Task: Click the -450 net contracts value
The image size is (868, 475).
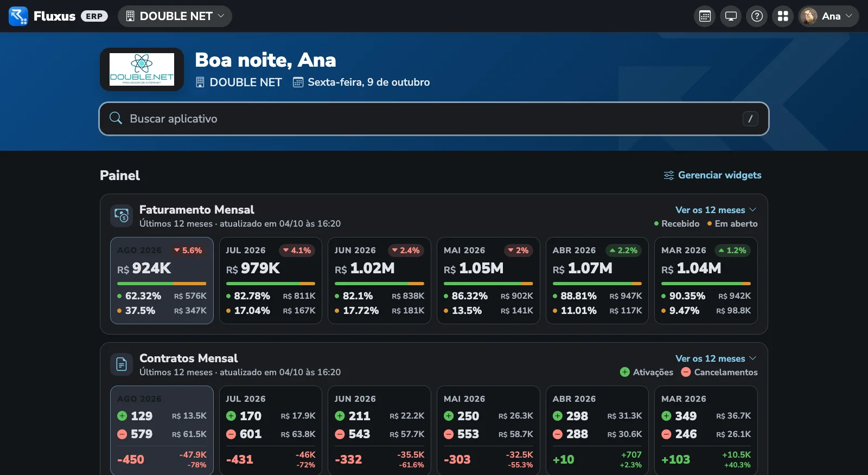Action: click(x=131, y=459)
